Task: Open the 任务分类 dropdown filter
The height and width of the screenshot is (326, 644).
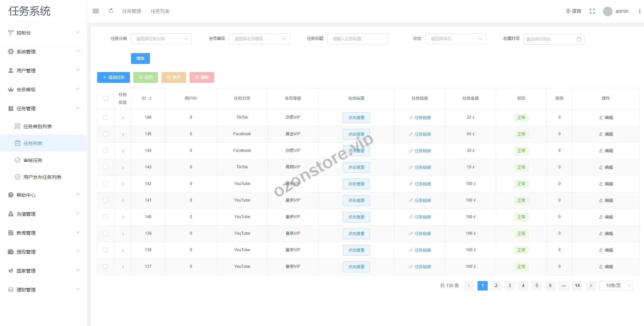Action: [x=161, y=39]
